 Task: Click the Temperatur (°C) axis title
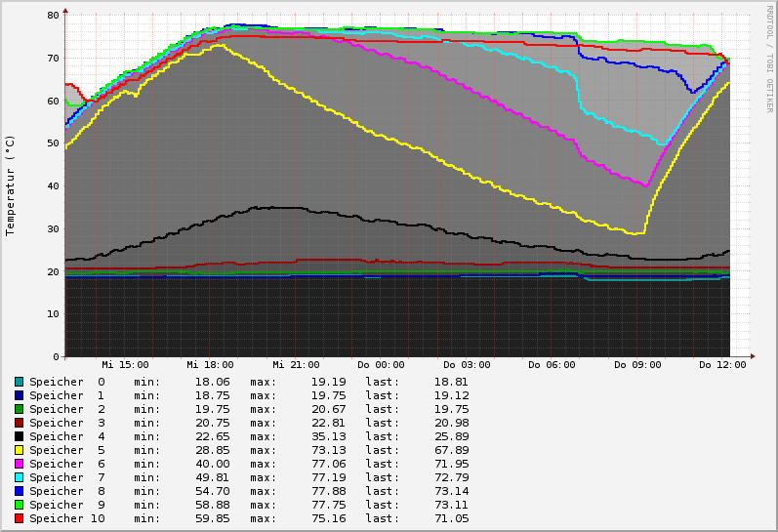[11, 185]
